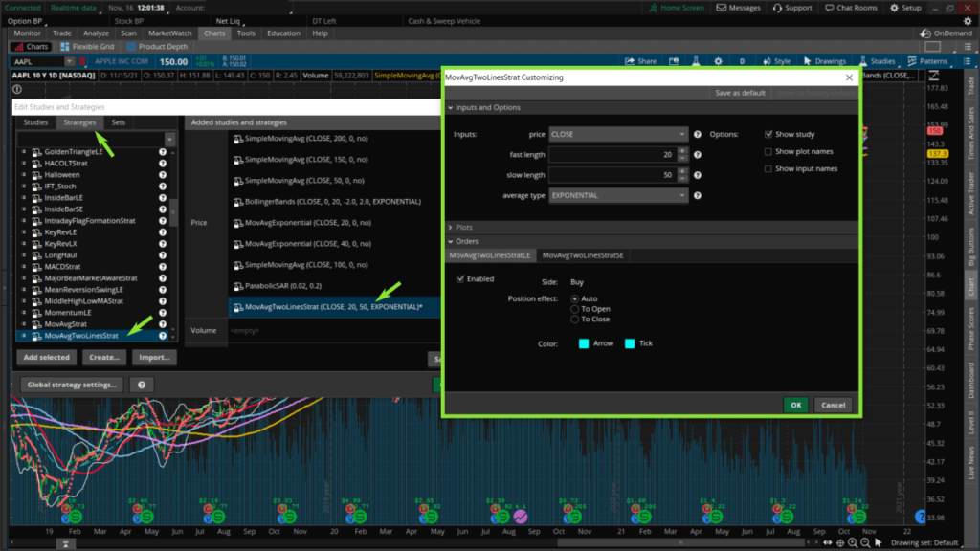This screenshot has height=551, width=980.
Task: Open the Trade main tab
Action: [62, 33]
